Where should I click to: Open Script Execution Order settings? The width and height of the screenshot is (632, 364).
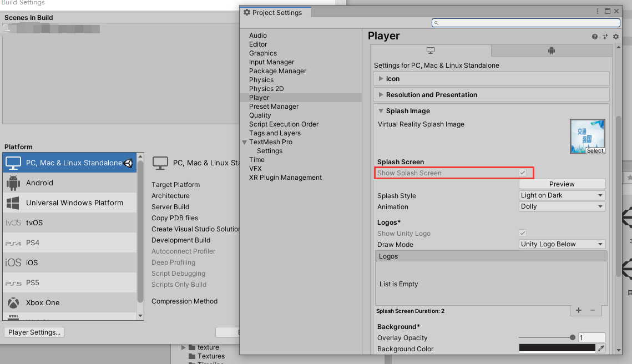click(284, 124)
